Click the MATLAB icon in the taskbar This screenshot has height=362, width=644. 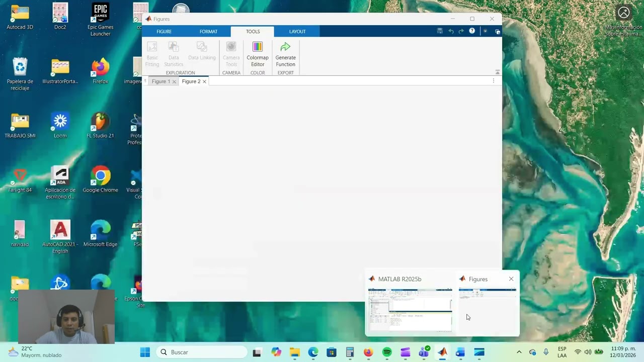(x=442, y=352)
